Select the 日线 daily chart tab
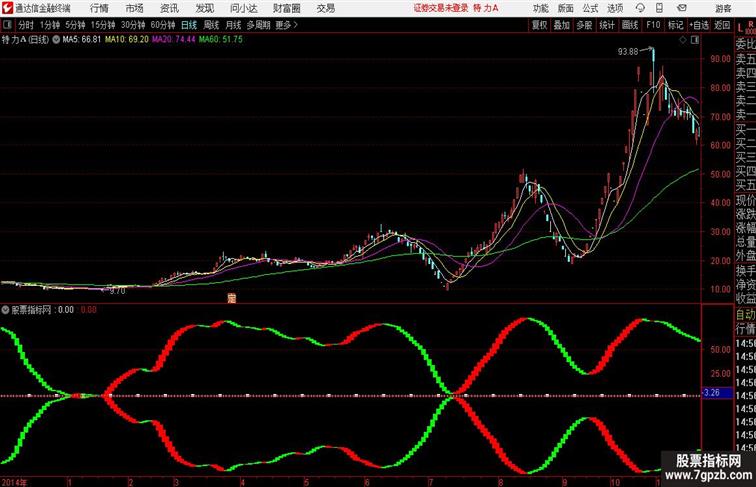The image size is (756, 487). point(189,25)
